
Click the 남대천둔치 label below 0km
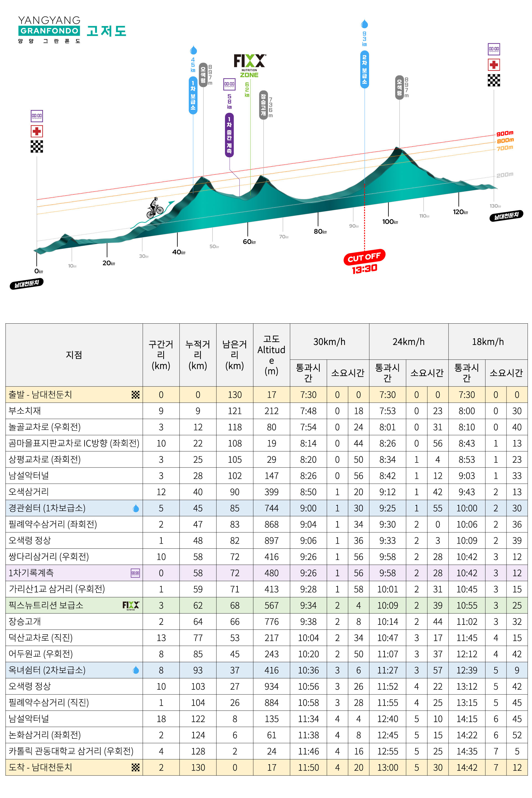pyautogui.click(x=27, y=284)
